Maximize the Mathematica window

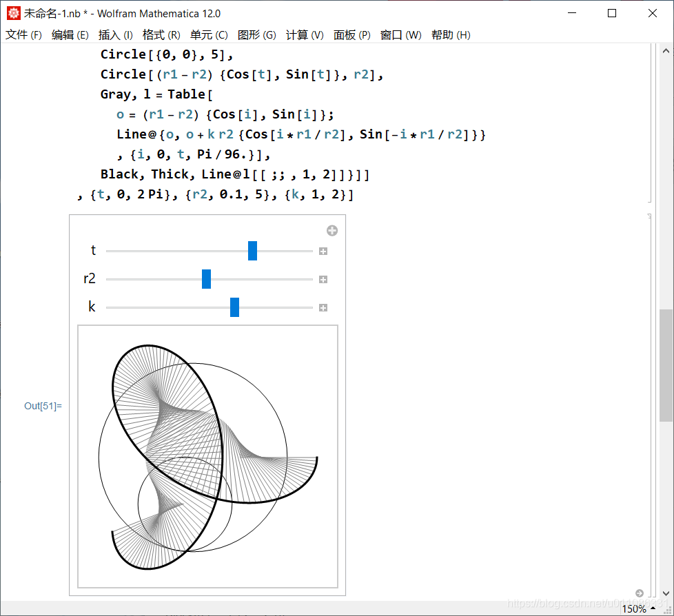coord(612,13)
